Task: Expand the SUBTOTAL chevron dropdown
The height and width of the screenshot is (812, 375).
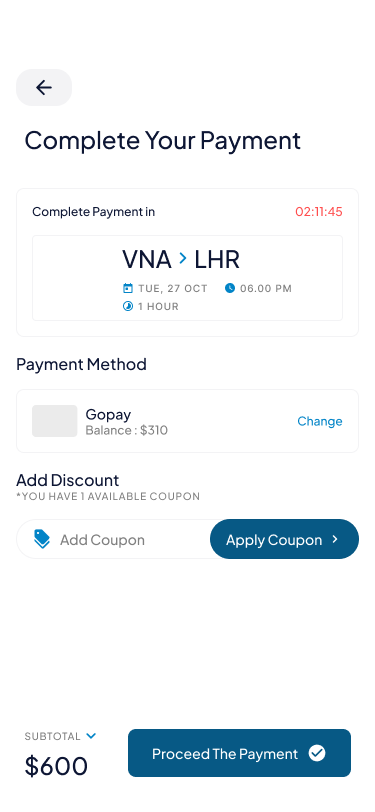Action: [x=91, y=736]
